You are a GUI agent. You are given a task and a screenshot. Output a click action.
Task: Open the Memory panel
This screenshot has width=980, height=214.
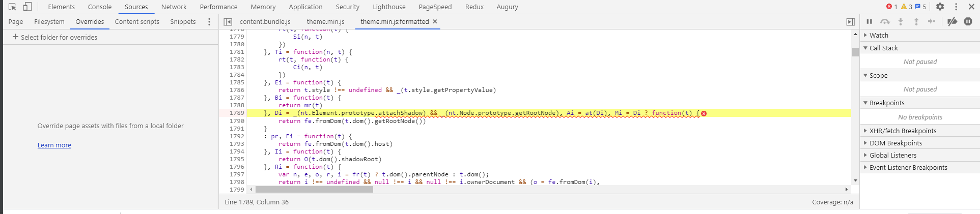click(263, 7)
